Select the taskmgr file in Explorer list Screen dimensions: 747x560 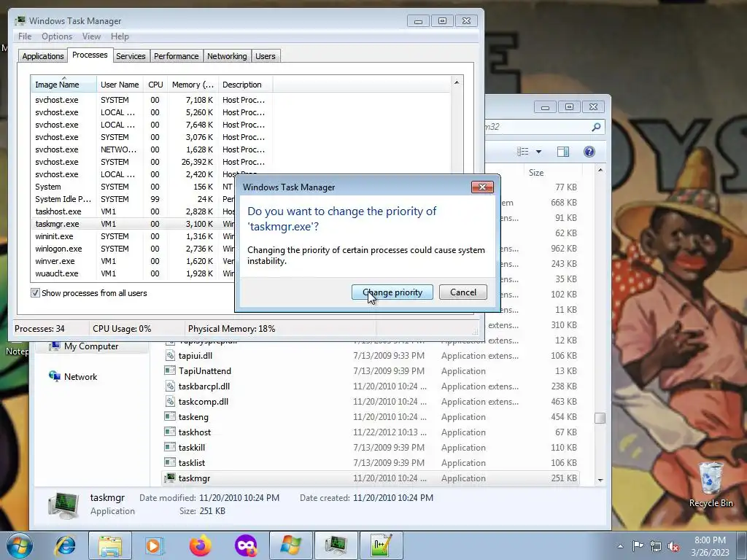[x=371, y=478]
